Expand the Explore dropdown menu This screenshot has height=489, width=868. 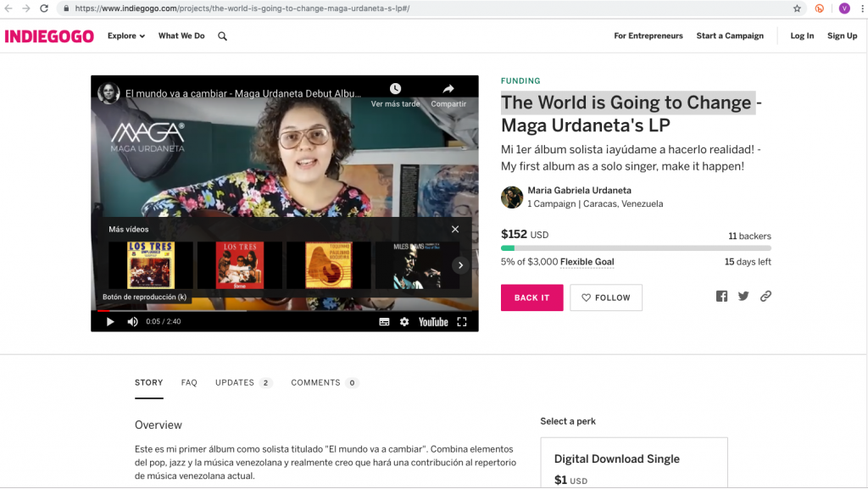pos(125,36)
